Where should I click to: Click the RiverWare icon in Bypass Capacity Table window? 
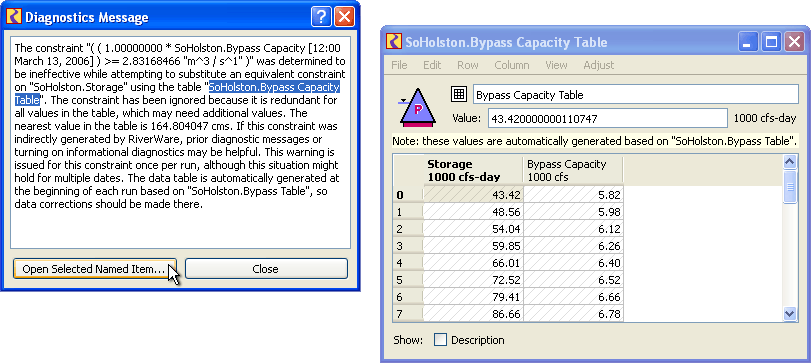[x=394, y=41]
